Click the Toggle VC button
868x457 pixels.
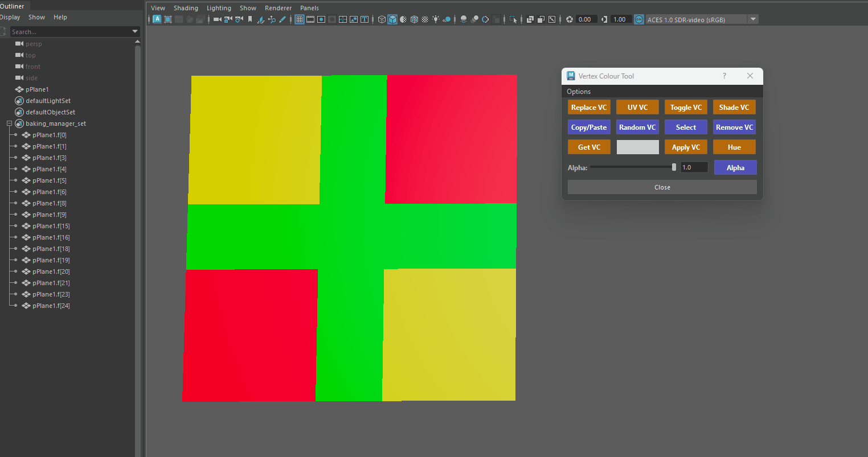(686, 107)
